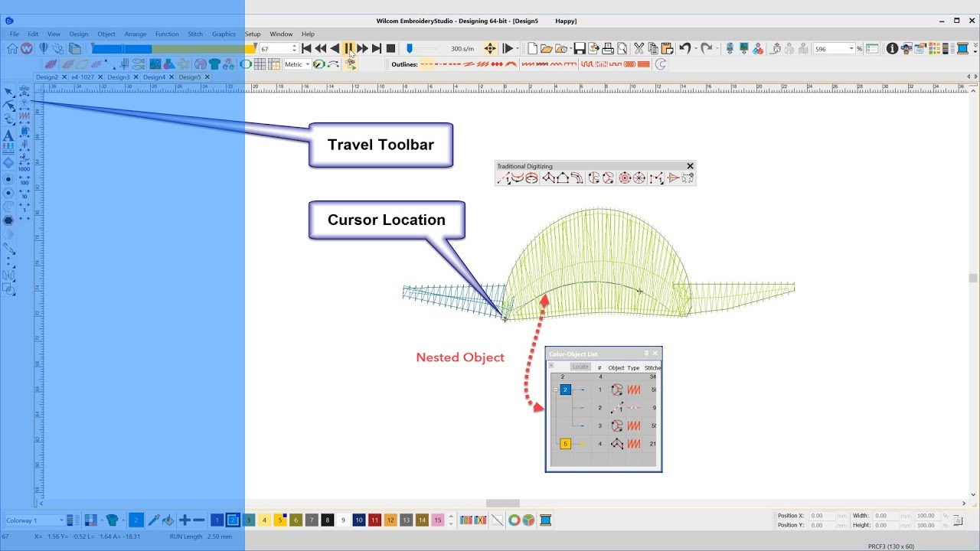Click the color wheel icon in the palette bar
This screenshot has width=980, height=551.
pos(514,520)
